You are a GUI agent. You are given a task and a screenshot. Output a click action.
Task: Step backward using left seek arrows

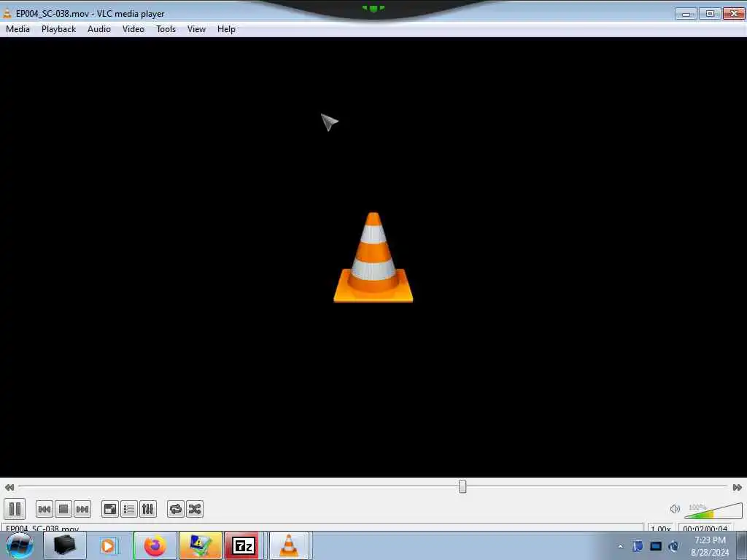click(9, 487)
